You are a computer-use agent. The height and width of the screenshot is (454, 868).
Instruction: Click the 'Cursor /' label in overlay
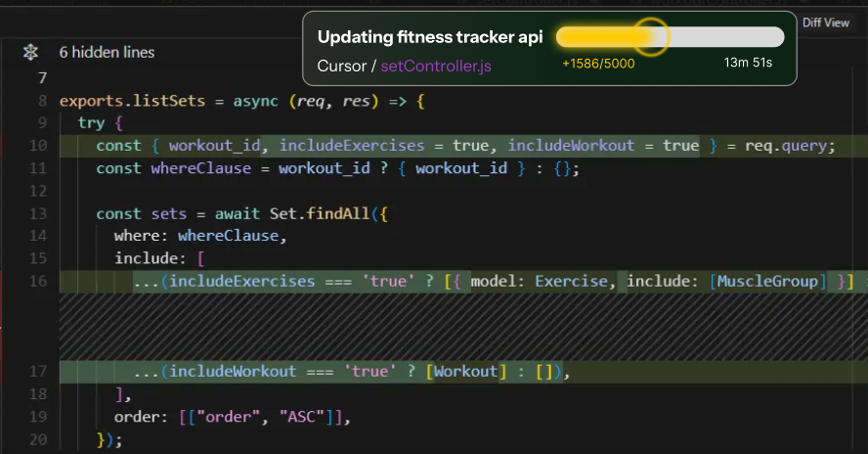click(x=347, y=66)
